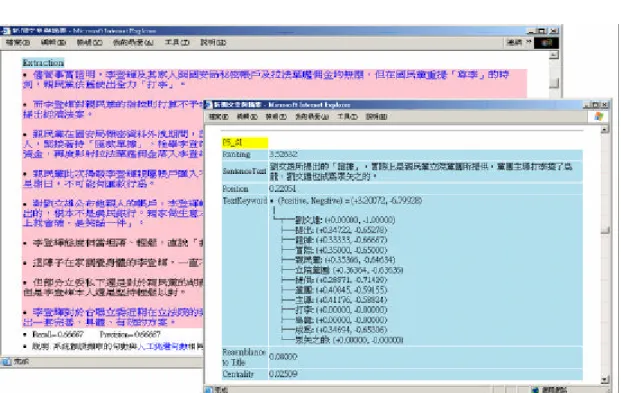
Task: Click the SentenceText row label
Action: pos(244,171)
